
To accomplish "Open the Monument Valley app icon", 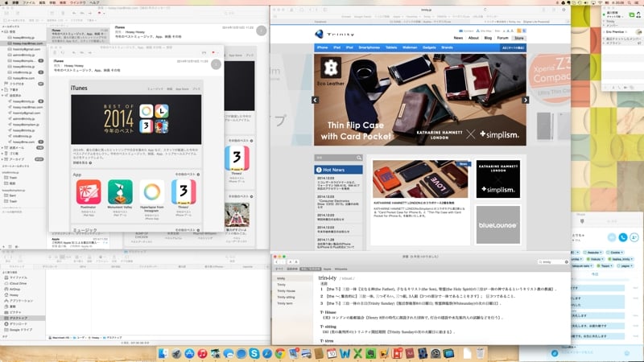I will (120, 192).
